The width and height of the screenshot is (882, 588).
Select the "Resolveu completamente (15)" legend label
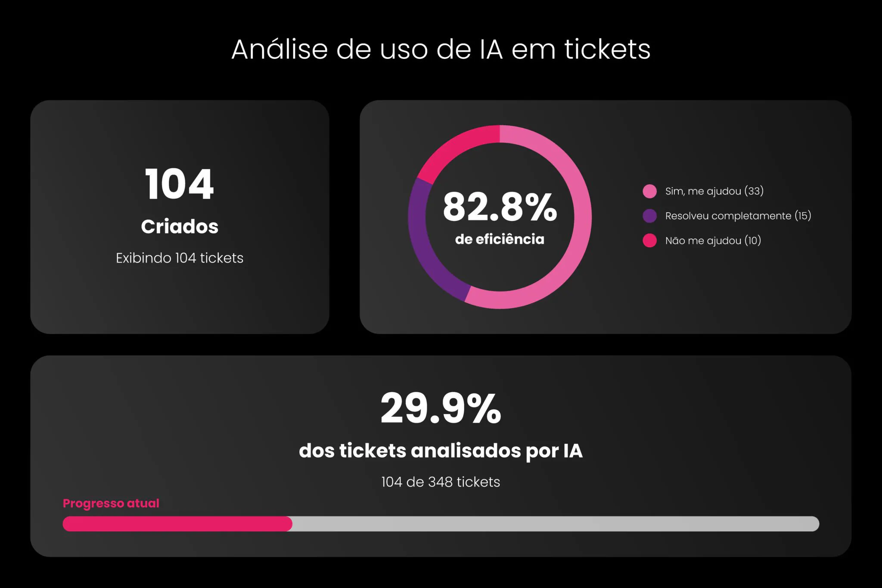tap(738, 216)
